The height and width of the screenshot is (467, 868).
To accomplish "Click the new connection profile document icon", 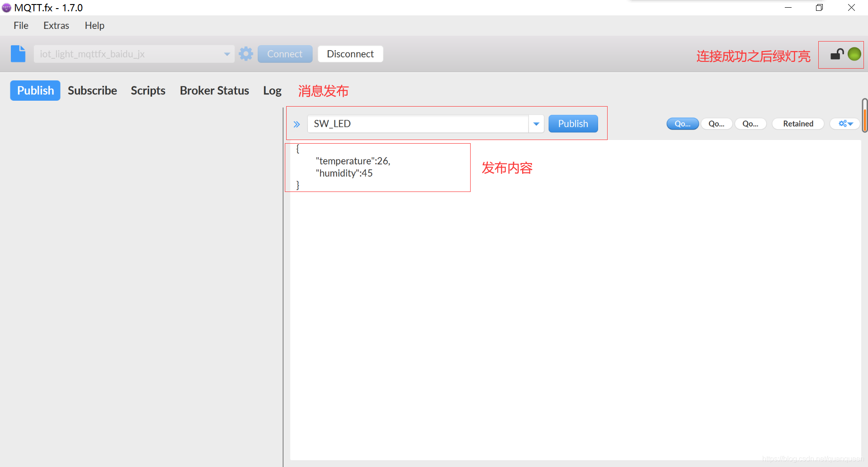I will [x=18, y=54].
